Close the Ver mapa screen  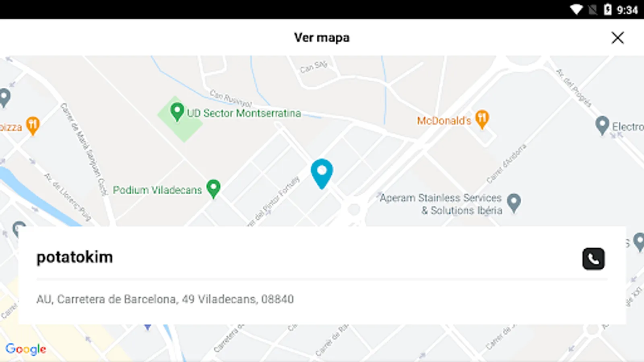(x=617, y=38)
